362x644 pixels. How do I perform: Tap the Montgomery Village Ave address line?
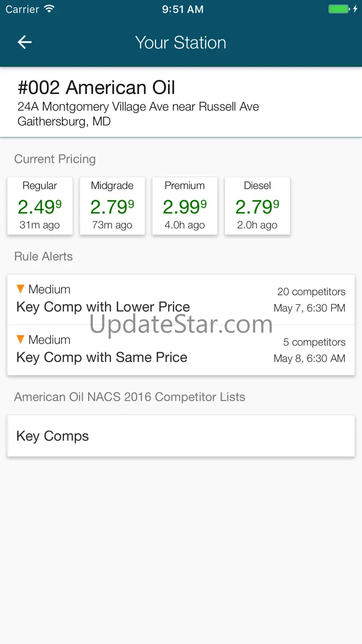click(138, 107)
